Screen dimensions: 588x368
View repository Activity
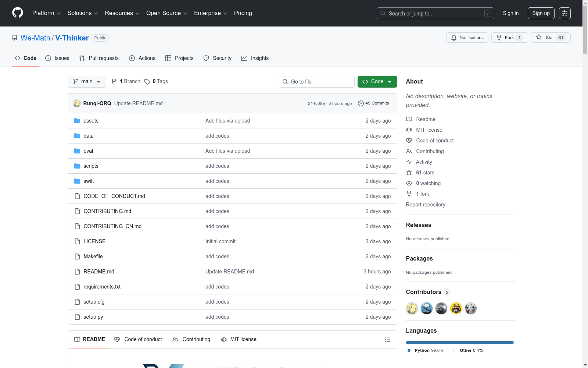click(x=419, y=162)
